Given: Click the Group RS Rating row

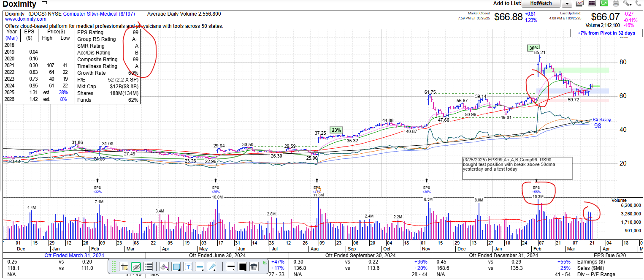Looking at the screenshot, I should [x=108, y=39].
